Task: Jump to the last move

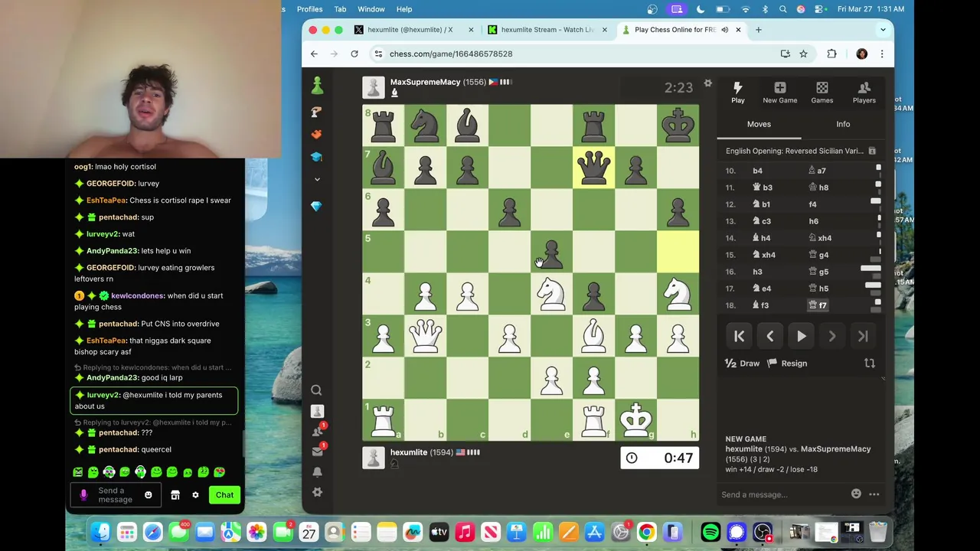Action: point(863,336)
